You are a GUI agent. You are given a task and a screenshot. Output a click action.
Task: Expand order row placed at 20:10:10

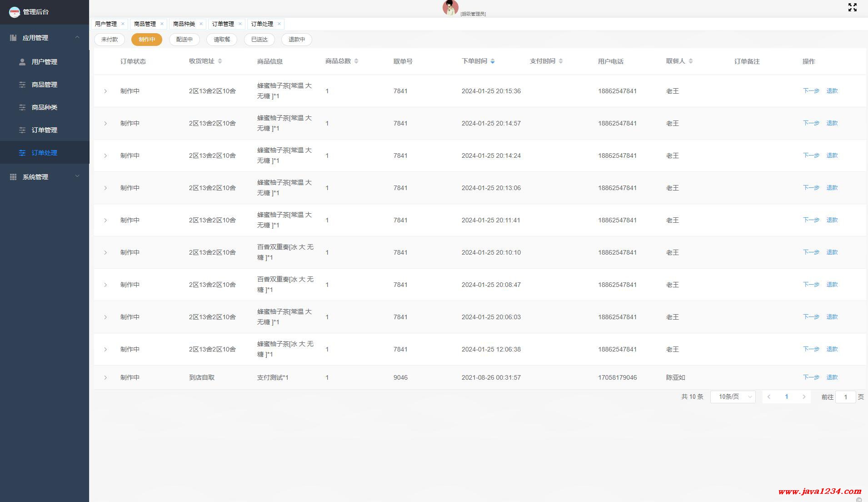[x=105, y=253]
